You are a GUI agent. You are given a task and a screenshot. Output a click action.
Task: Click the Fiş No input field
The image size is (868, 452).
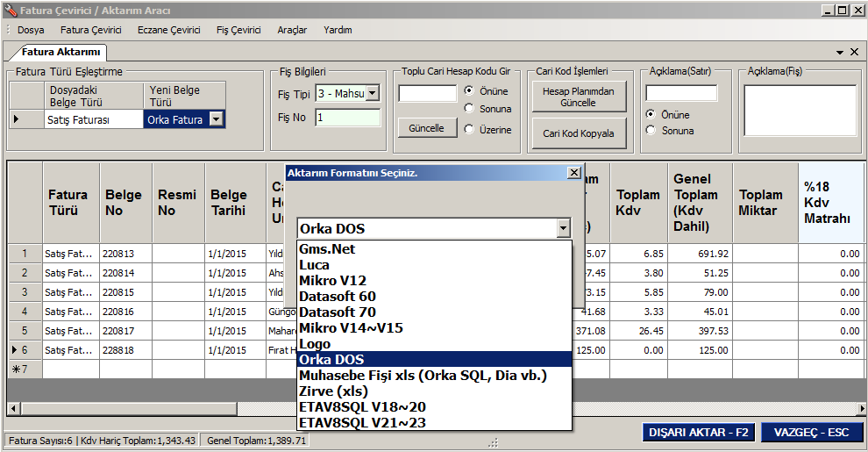(348, 118)
